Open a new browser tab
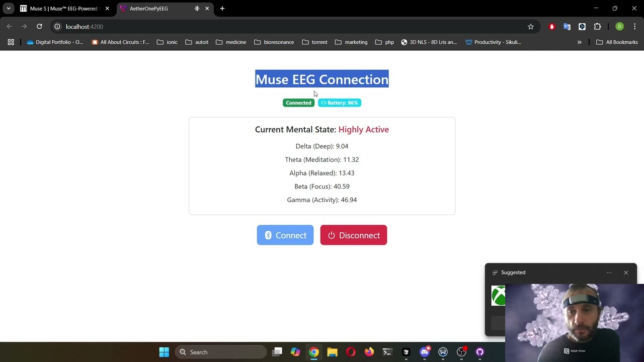 click(x=222, y=9)
